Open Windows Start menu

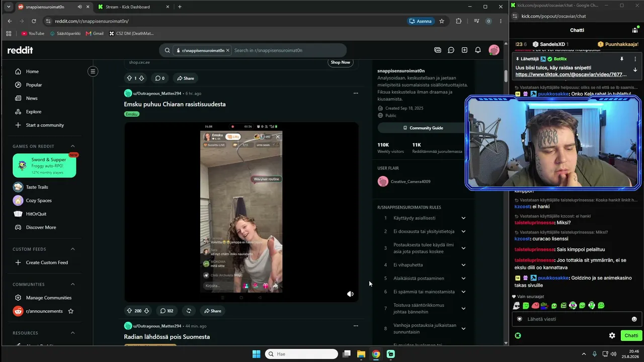[256, 354]
